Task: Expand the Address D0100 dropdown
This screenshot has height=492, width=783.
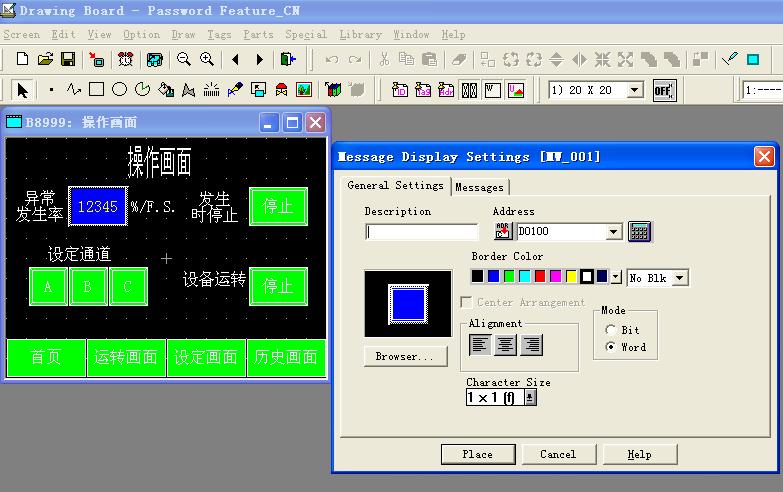Action: [x=614, y=232]
